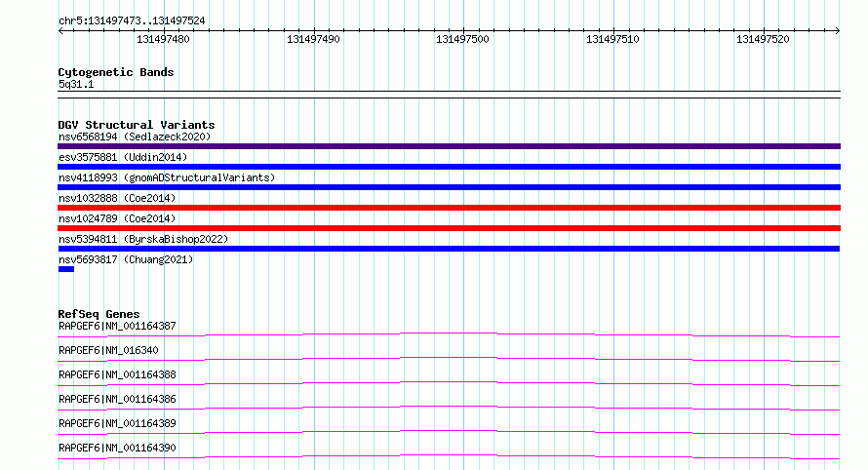Click the ruler's right arrow end
The height and width of the screenshot is (470, 868).
pos(838,31)
